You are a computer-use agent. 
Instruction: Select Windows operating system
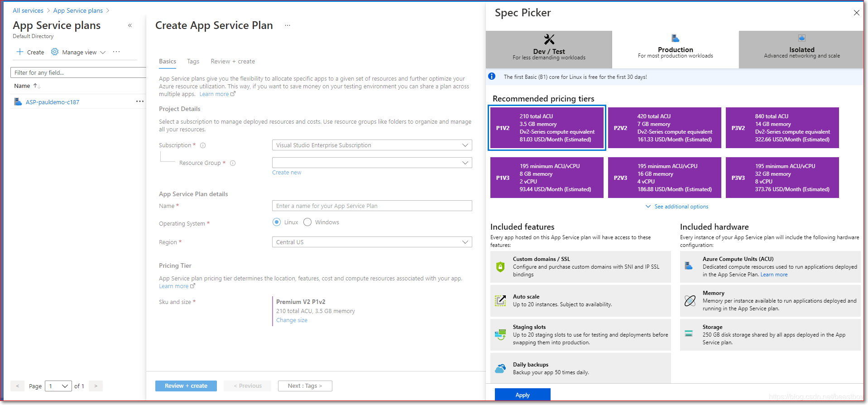click(307, 222)
